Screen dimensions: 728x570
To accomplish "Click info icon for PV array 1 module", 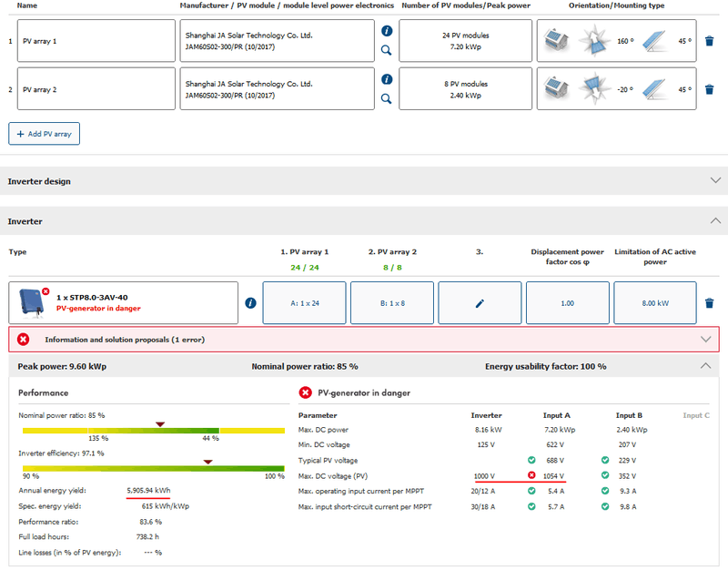I will (386, 31).
